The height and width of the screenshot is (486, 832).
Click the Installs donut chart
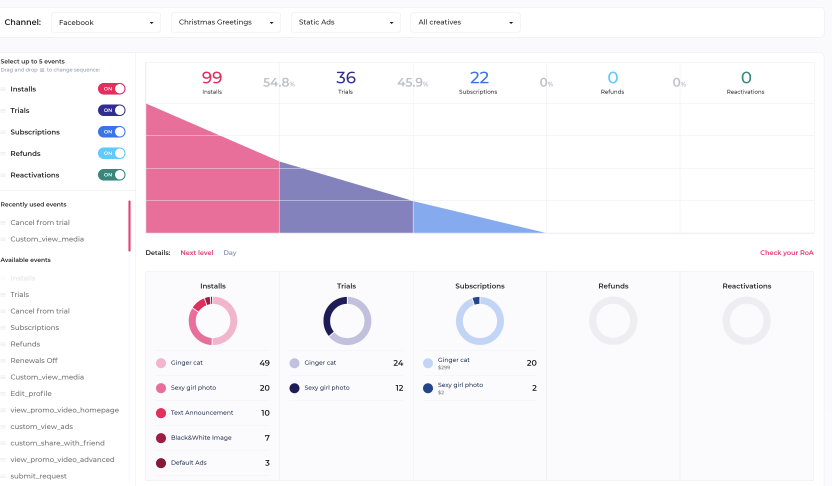tap(212, 321)
